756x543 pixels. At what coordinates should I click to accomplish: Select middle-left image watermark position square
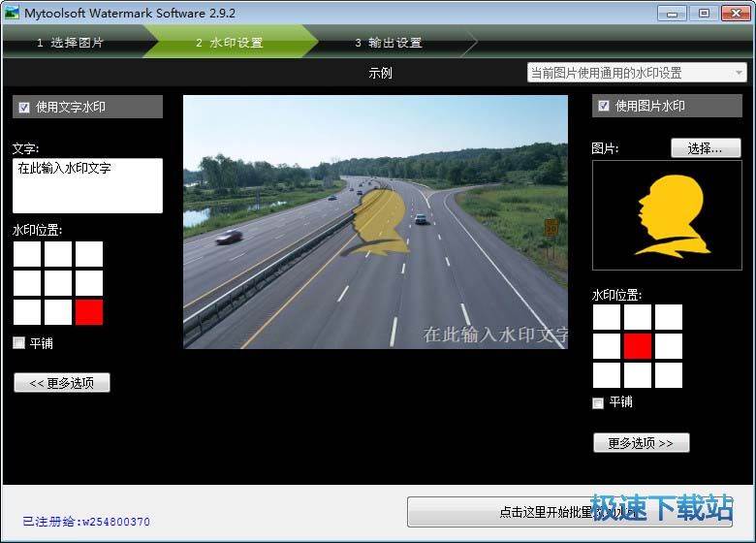pos(606,346)
